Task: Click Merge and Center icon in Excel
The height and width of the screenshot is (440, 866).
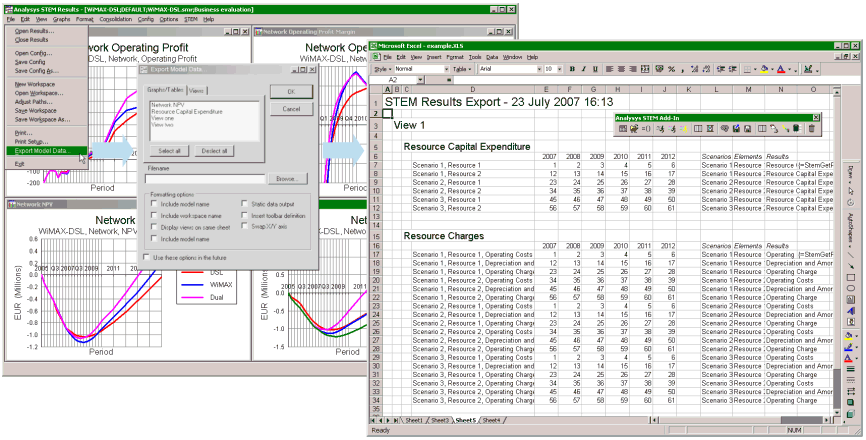Action: (x=645, y=69)
